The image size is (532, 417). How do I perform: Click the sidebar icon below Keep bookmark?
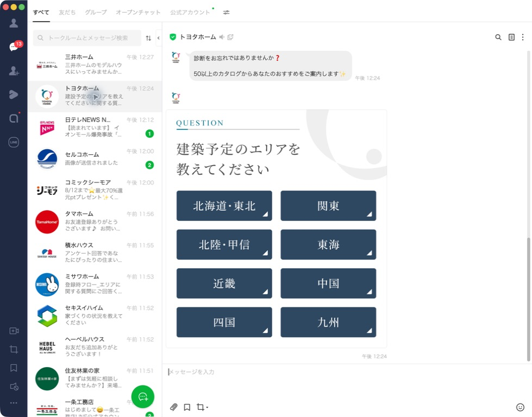(x=14, y=387)
